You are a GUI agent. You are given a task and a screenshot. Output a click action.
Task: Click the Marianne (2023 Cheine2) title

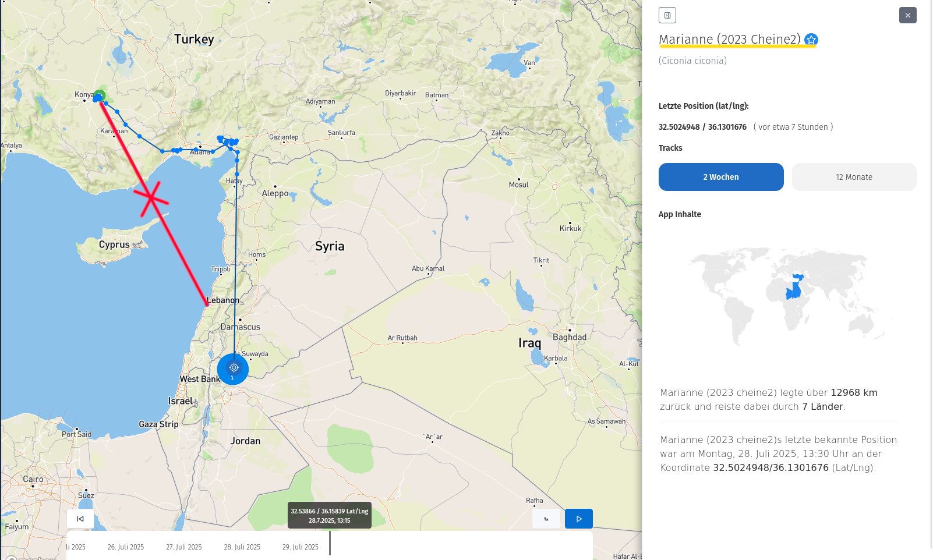[729, 40]
